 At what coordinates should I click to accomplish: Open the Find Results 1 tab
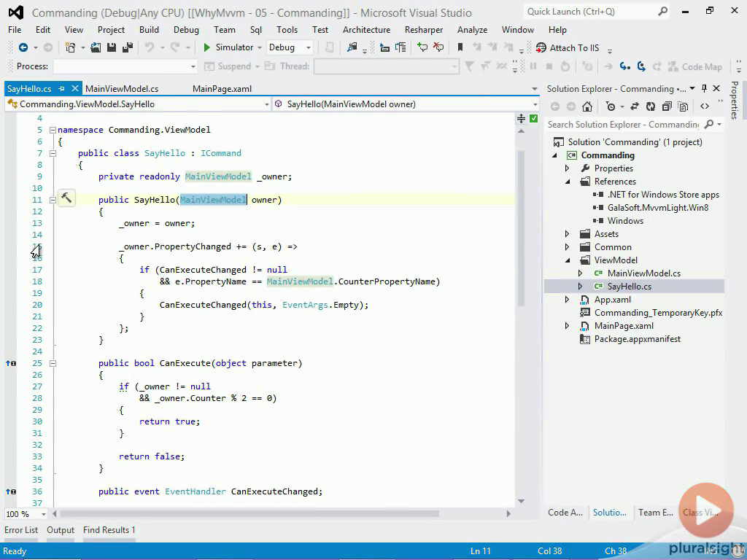pyautogui.click(x=109, y=530)
